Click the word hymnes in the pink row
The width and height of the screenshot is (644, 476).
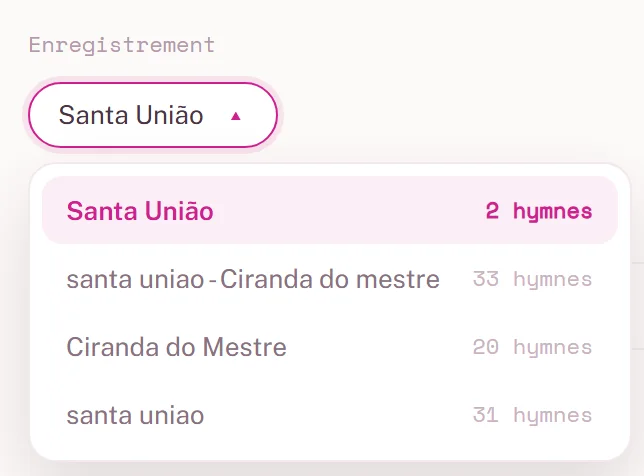tap(553, 212)
